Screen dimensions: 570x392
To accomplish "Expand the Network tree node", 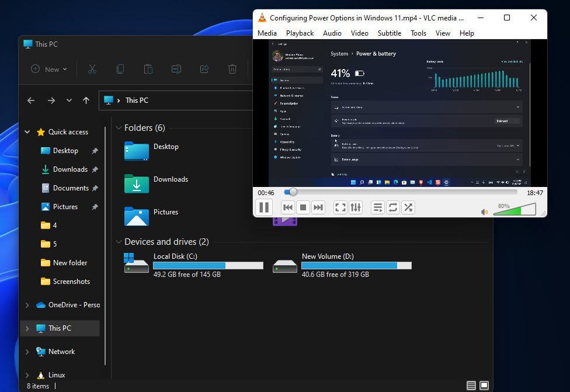I will 27,352.
